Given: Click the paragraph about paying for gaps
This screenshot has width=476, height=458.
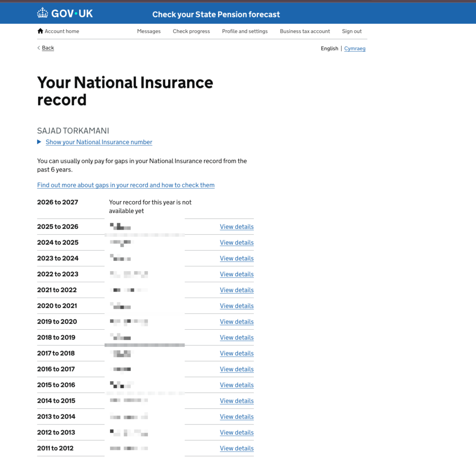Looking at the screenshot, I should click(142, 165).
